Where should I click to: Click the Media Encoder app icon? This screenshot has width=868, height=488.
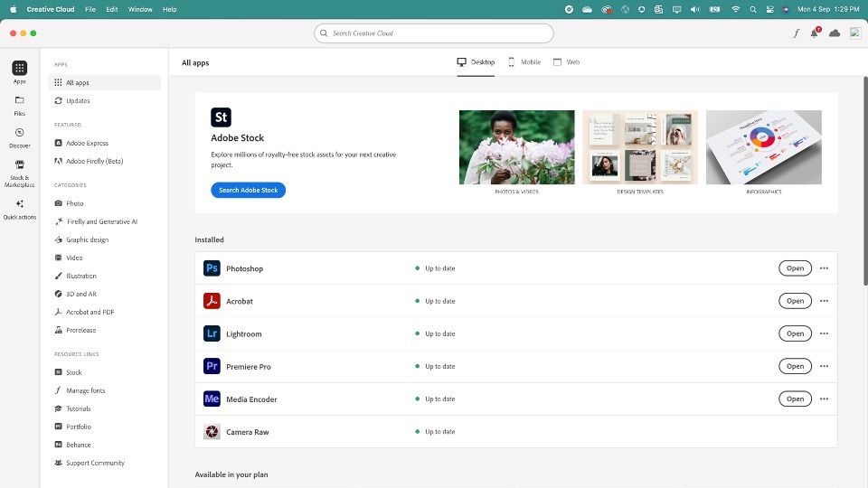[x=212, y=399]
